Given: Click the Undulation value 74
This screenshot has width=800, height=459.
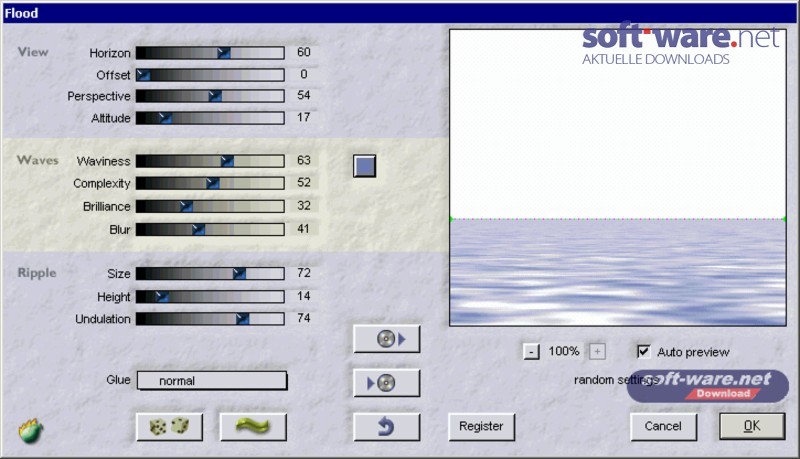Looking at the screenshot, I should (304, 318).
